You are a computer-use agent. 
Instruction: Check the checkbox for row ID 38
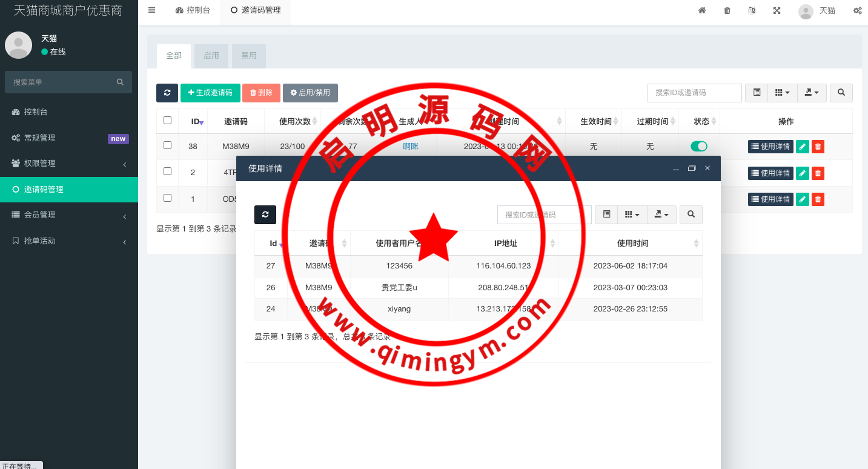(168, 145)
